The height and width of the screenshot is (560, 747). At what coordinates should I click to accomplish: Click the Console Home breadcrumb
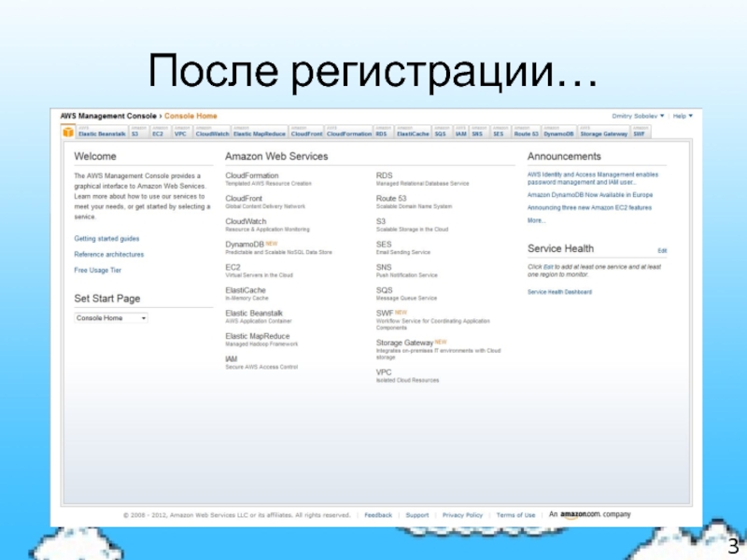coord(190,116)
